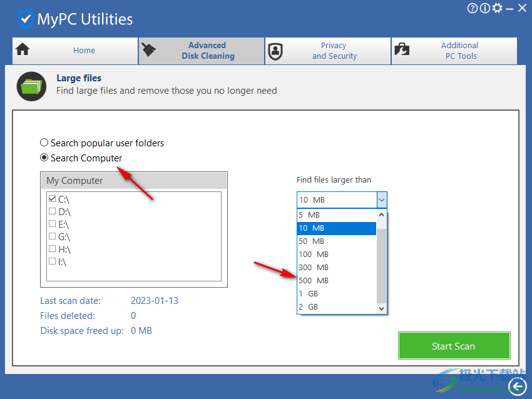Collapse the file size dropdown arrow

click(x=382, y=200)
